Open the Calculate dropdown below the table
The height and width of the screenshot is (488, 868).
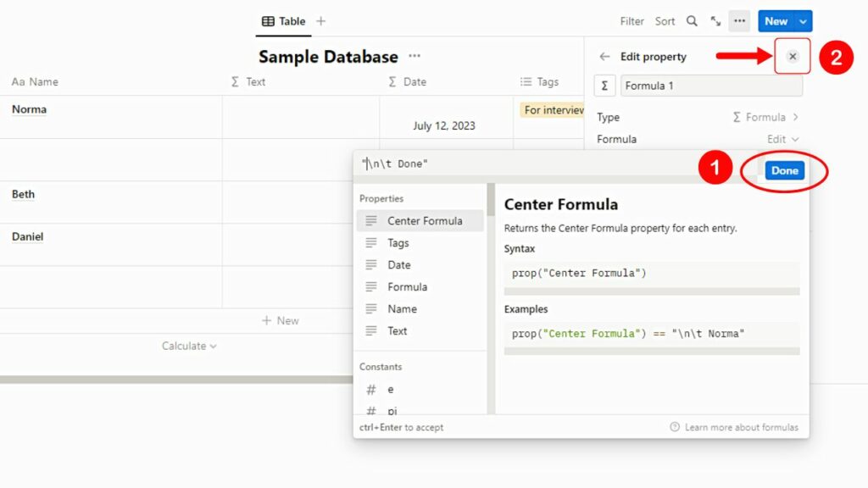click(x=190, y=346)
